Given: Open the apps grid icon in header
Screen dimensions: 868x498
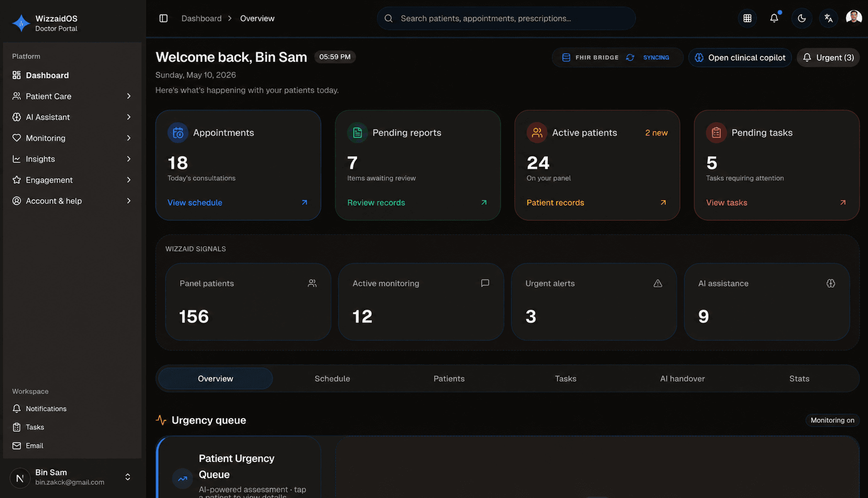Looking at the screenshot, I should pyautogui.click(x=747, y=18).
